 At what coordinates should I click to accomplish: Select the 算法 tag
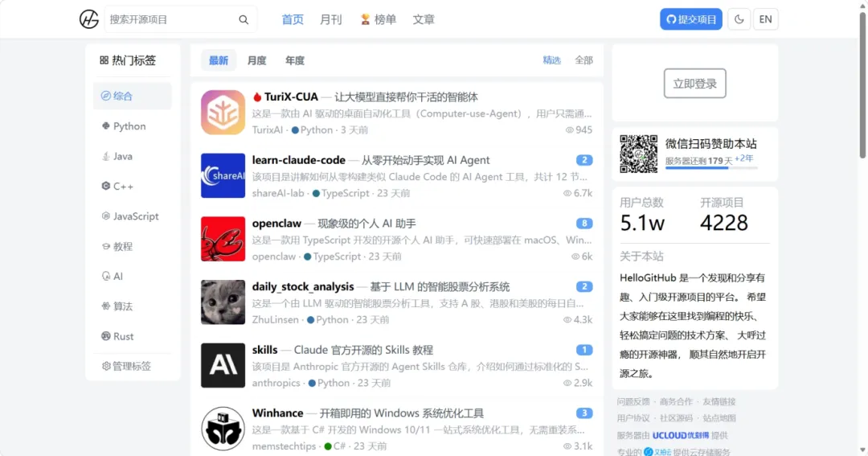click(133, 306)
